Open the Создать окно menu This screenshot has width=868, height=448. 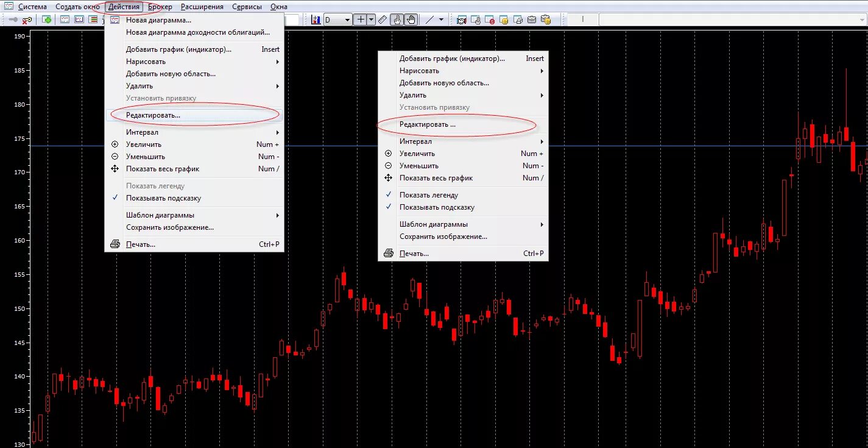click(x=77, y=7)
